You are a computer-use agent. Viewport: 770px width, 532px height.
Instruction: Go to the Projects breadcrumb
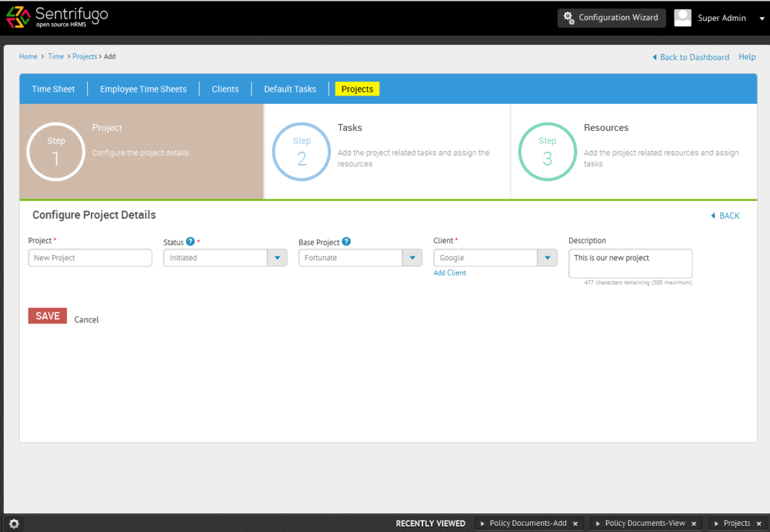click(84, 56)
